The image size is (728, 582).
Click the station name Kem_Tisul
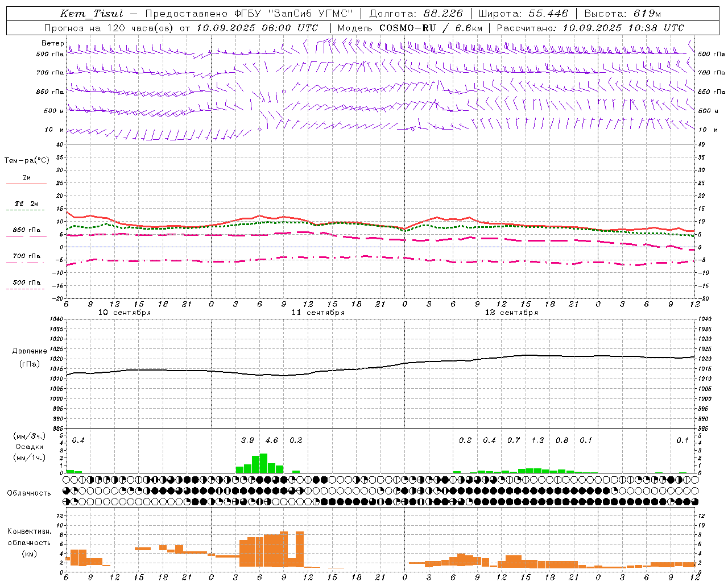pyautogui.click(x=92, y=14)
